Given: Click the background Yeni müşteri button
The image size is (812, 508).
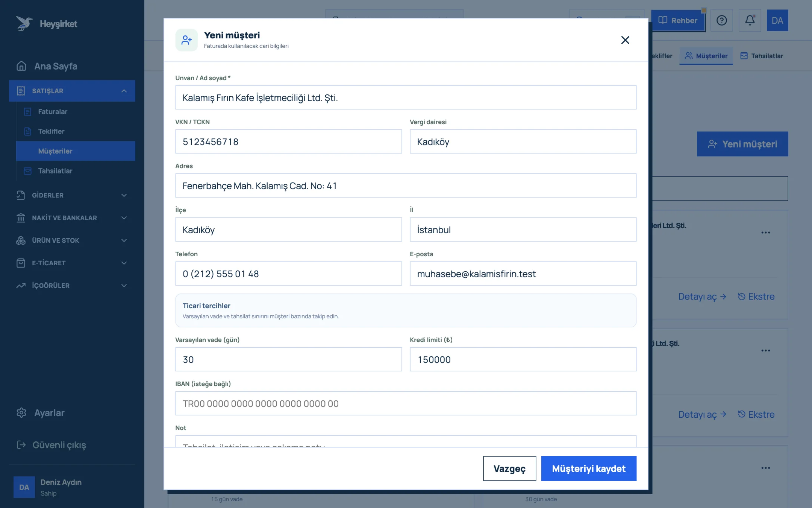Looking at the screenshot, I should click(x=742, y=144).
